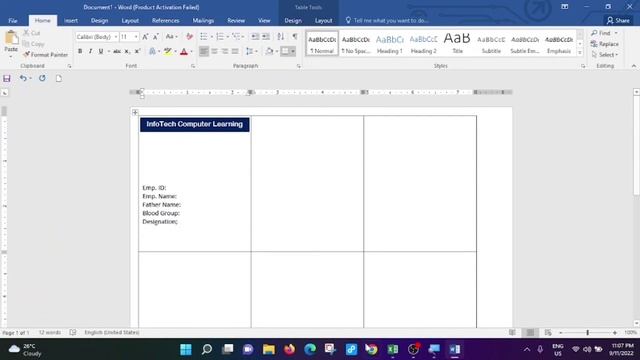Clear all formatting icon
Image resolution: width=640 pixels, height=360 pixels.
click(189, 37)
